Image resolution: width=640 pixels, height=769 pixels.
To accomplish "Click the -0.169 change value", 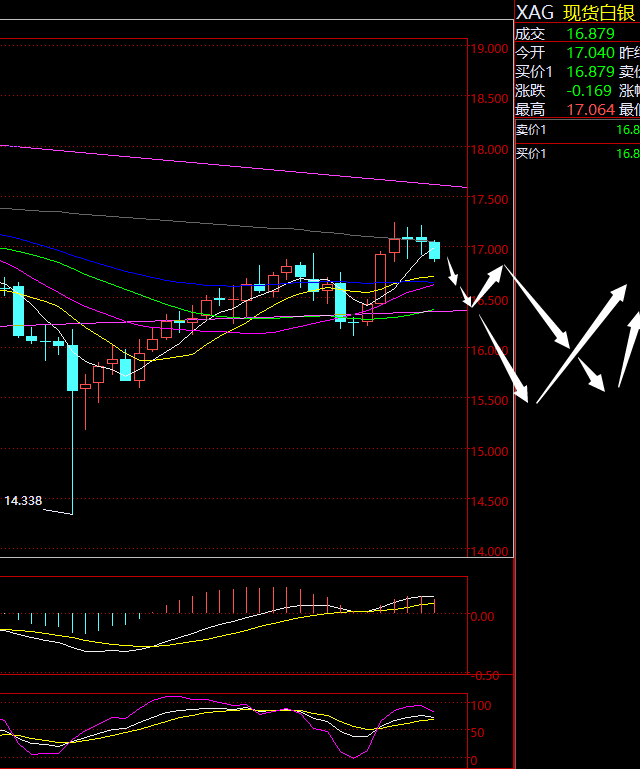I will pos(589,91).
